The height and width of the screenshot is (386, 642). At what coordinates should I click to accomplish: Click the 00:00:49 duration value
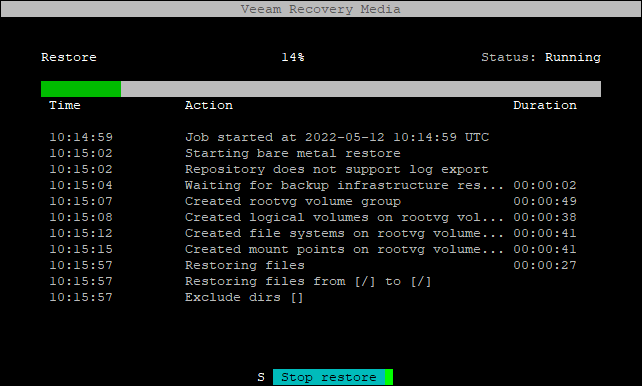[x=545, y=201]
